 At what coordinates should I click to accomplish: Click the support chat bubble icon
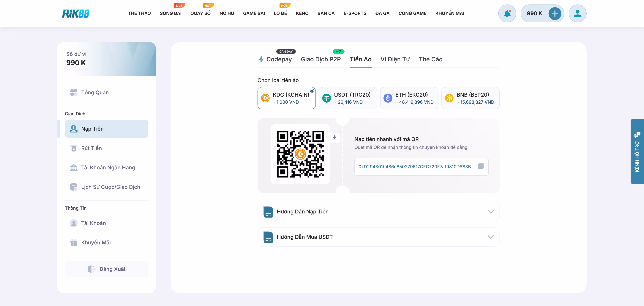637,135
